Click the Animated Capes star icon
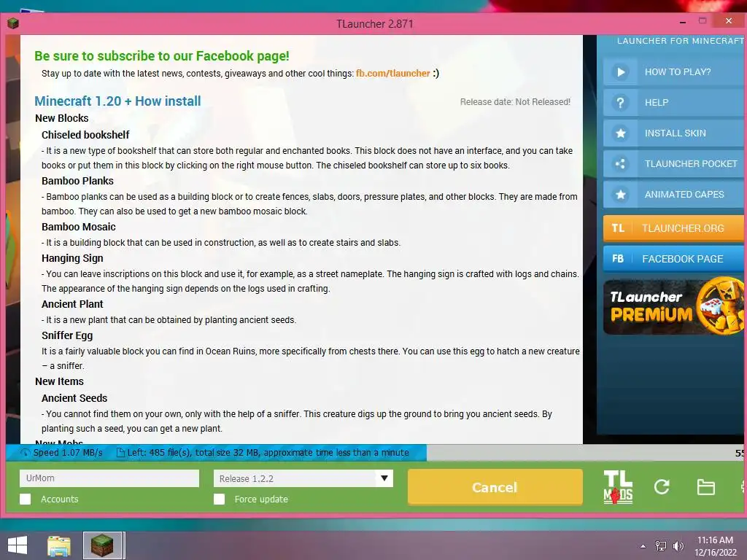Viewport: 747px width, 560px height. (x=620, y=194)
